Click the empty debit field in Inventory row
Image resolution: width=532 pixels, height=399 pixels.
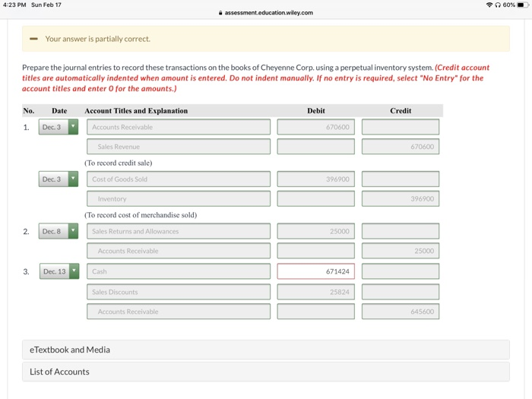pyautogui.click(x=316, y=199)
